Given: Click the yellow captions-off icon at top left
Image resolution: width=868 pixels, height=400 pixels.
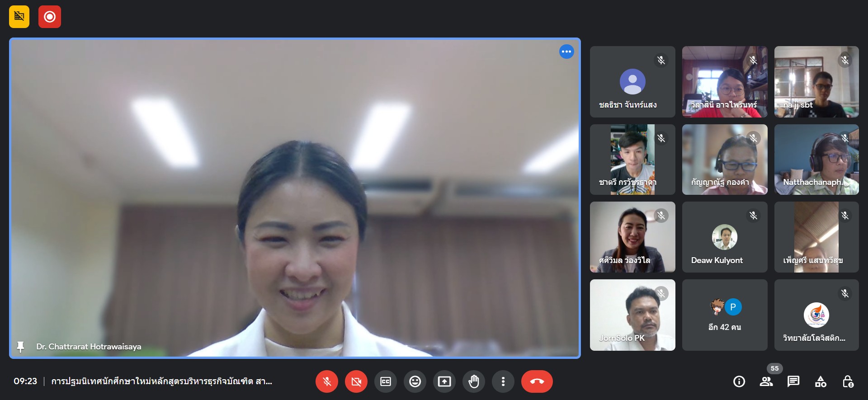Looking at the screenshot, I should point(19,17).
